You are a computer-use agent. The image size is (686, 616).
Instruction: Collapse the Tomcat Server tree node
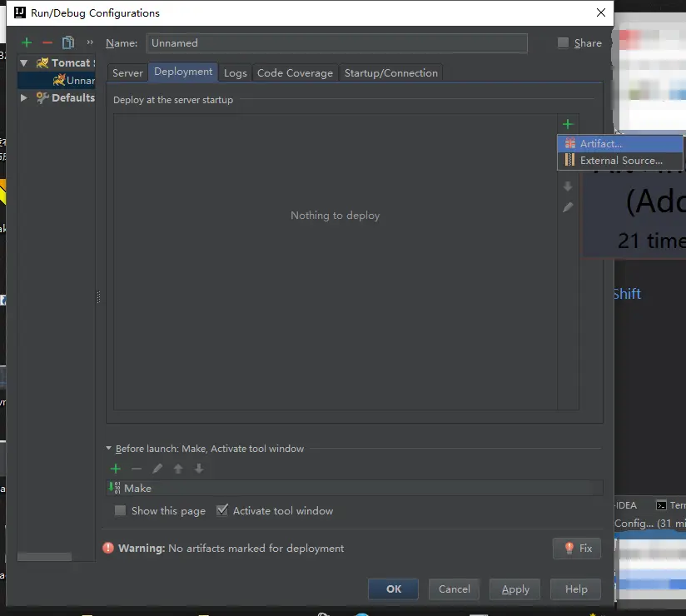pyautogui.click(x=24, y=63)
